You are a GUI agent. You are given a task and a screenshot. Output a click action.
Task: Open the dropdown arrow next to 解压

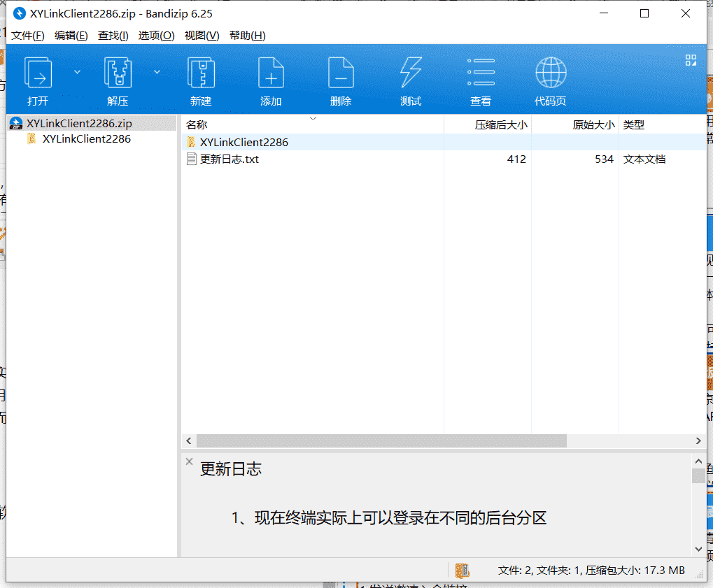pyautogui.click(x=157, y=72)
